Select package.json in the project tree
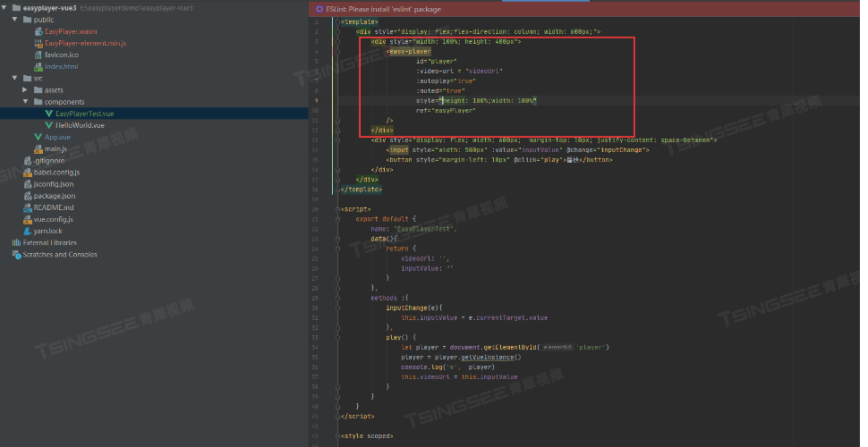 (55, 196)
